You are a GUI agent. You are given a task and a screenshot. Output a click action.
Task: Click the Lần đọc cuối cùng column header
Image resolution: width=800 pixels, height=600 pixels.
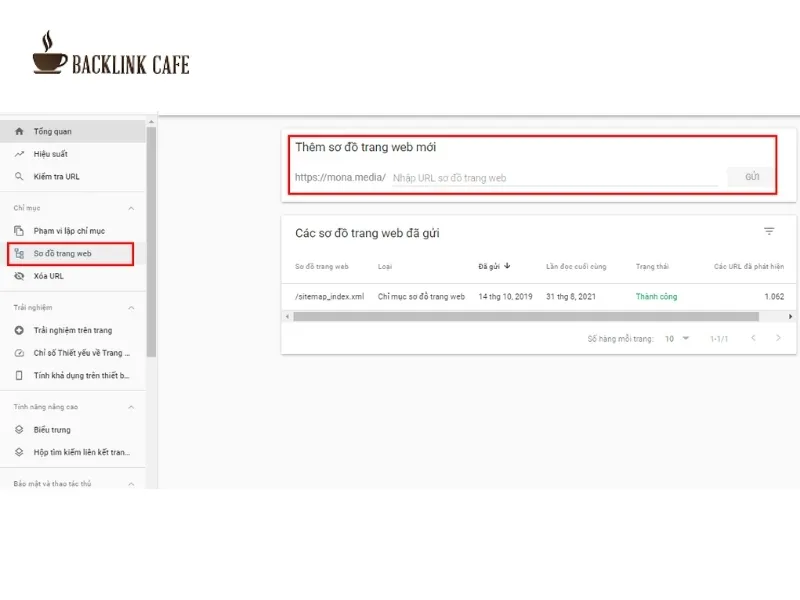coord(576,266)
